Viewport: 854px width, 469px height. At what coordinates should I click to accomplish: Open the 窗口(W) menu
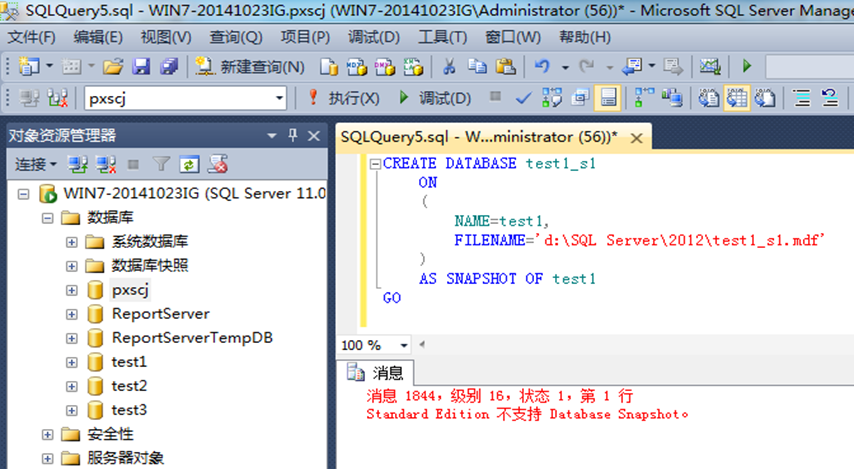(513, 37)
